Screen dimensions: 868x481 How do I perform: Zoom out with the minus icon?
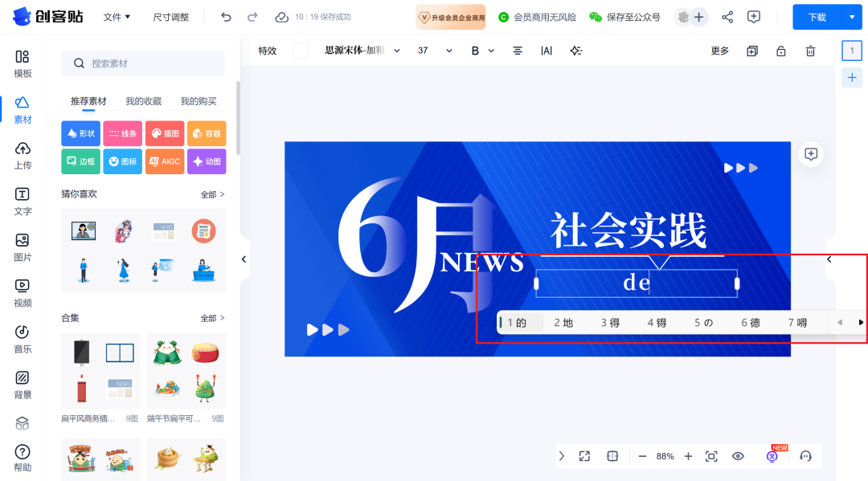(642, 456)
